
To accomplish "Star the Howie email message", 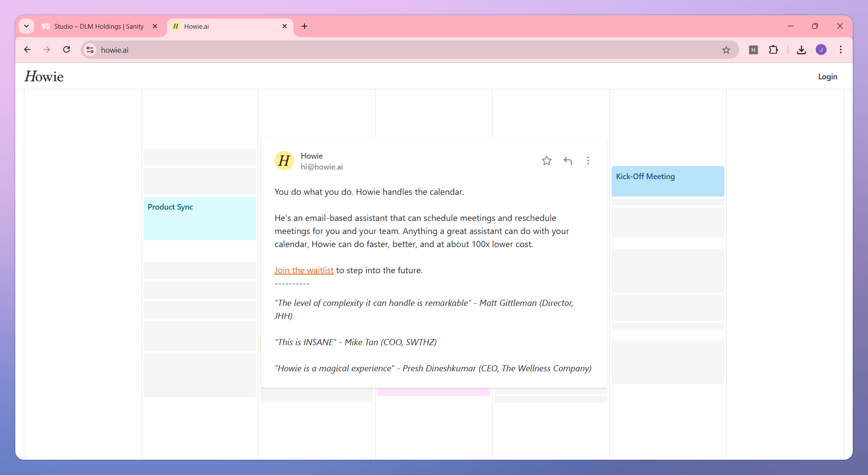I will (x=547, y=161).
